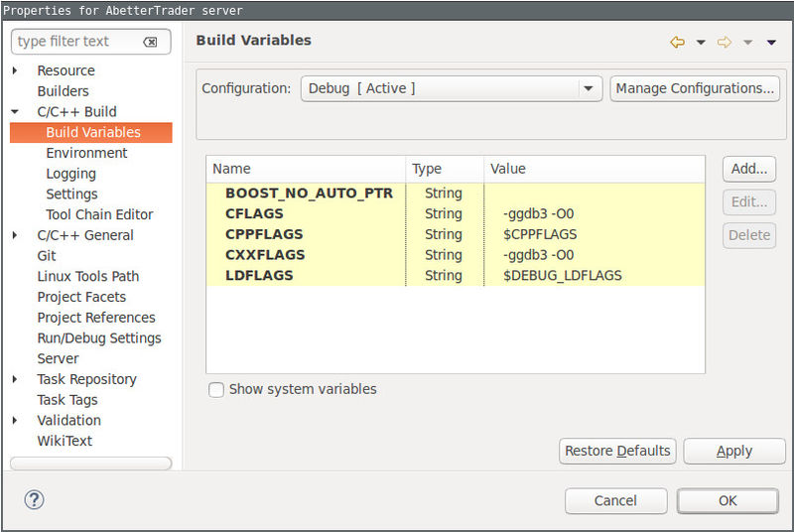Viewport: 794px width, 532px height.
Task: Cancel the properties dialog
Action: (615, 500)
